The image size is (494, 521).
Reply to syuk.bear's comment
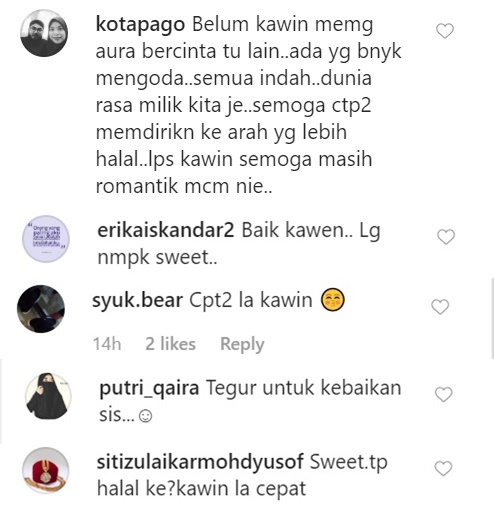click(x=242, y=344)
